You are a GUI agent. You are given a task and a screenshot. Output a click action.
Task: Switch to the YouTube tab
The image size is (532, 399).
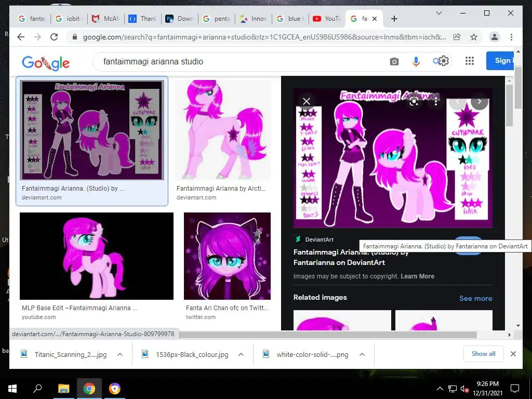(327, 19)
